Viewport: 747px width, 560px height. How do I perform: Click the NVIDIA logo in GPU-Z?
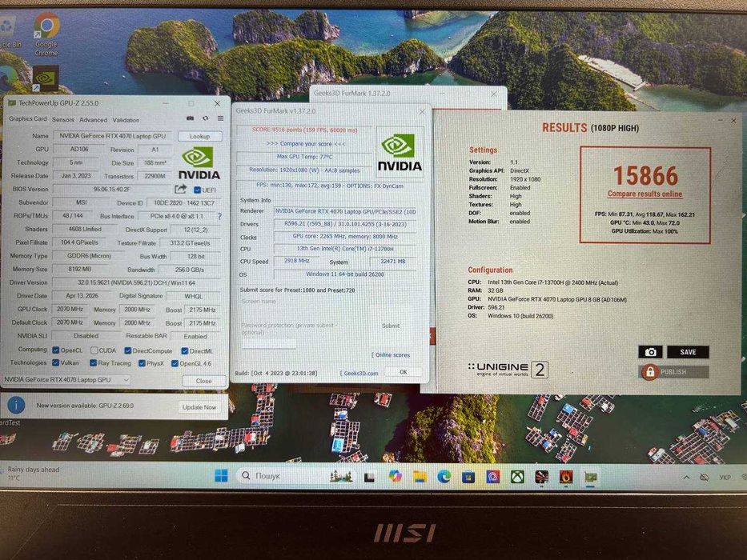point(199,163)
